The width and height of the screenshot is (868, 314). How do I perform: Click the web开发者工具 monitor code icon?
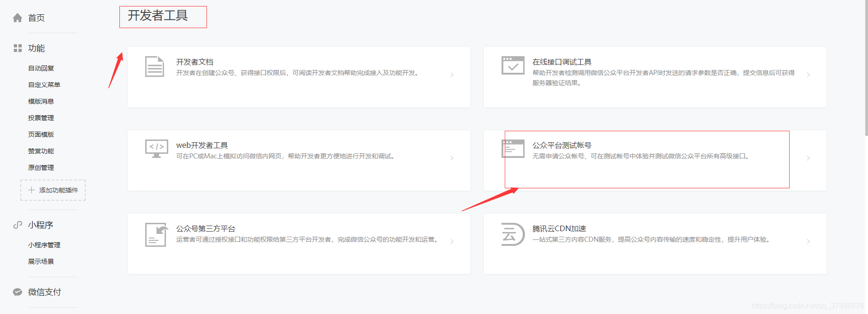coord(156,149)
